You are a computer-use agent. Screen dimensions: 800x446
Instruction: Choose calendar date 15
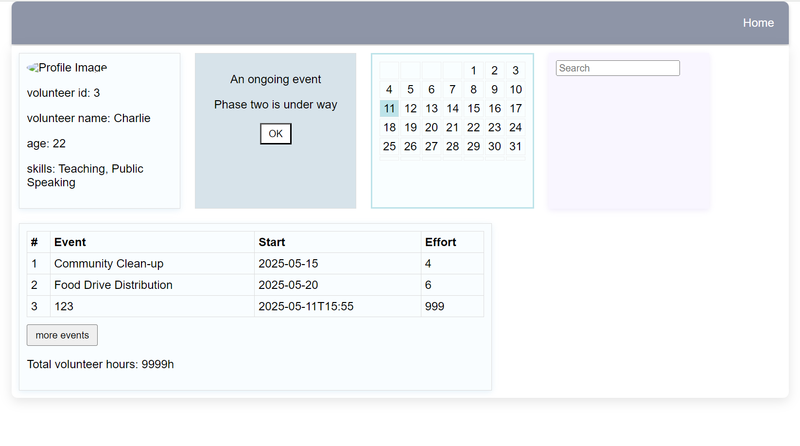pos(473,108)
